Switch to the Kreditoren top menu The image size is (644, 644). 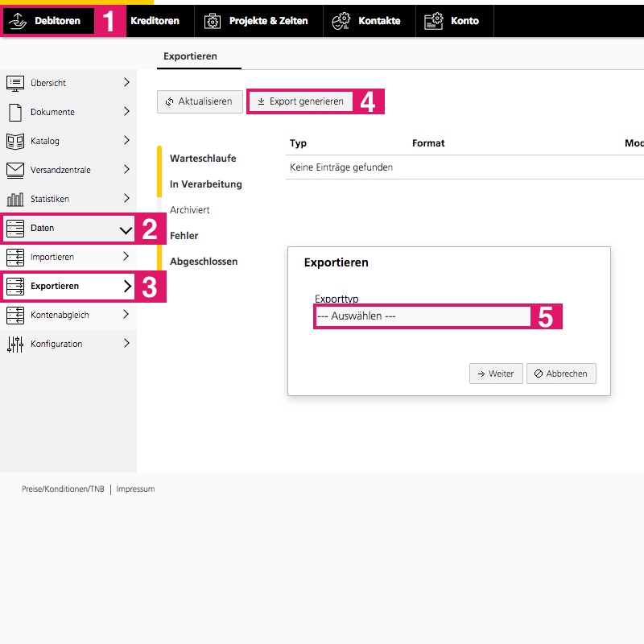pos(155,21)
